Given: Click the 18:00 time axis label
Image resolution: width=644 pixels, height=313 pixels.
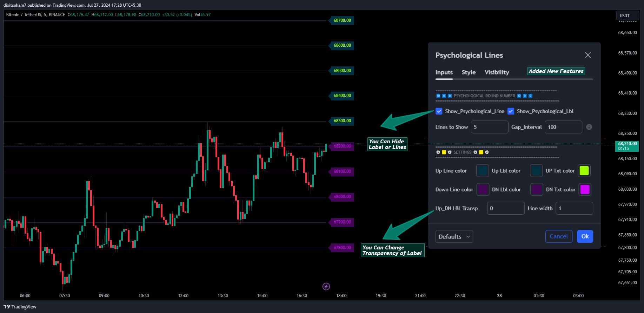Looking at the screenshot, I should pos(341,296).
